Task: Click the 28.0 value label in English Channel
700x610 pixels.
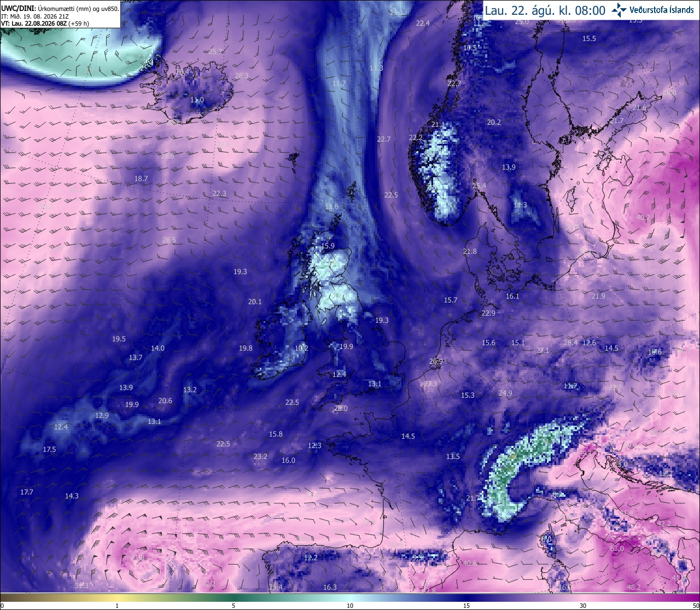Action: [341, 409]
